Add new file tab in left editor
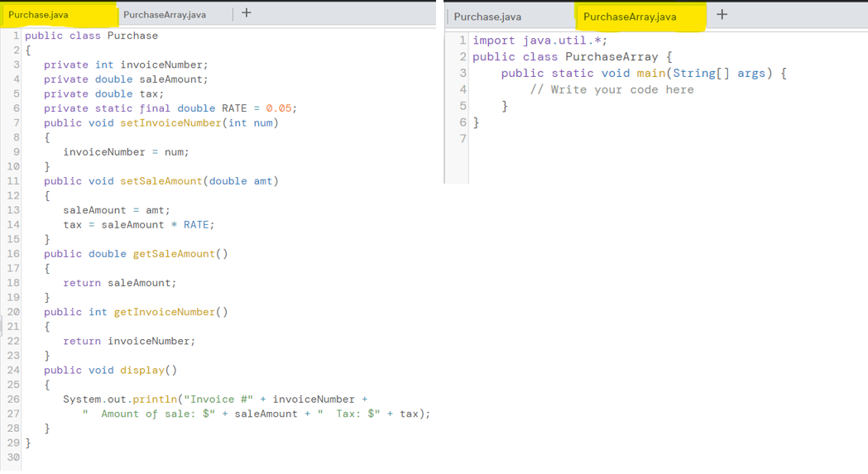This screenshot has height=474, width=868. tap(247, 12)
